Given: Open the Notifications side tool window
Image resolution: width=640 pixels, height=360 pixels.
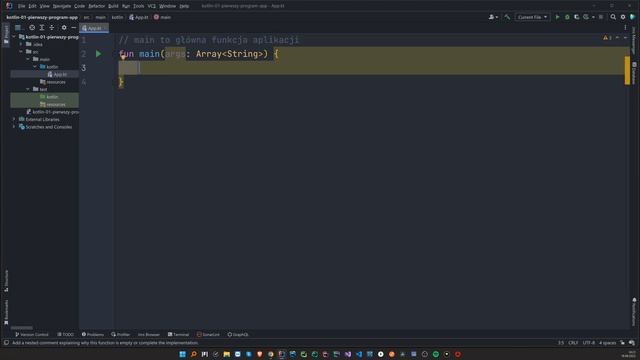Looking at the screenshot, I should 634,312.
